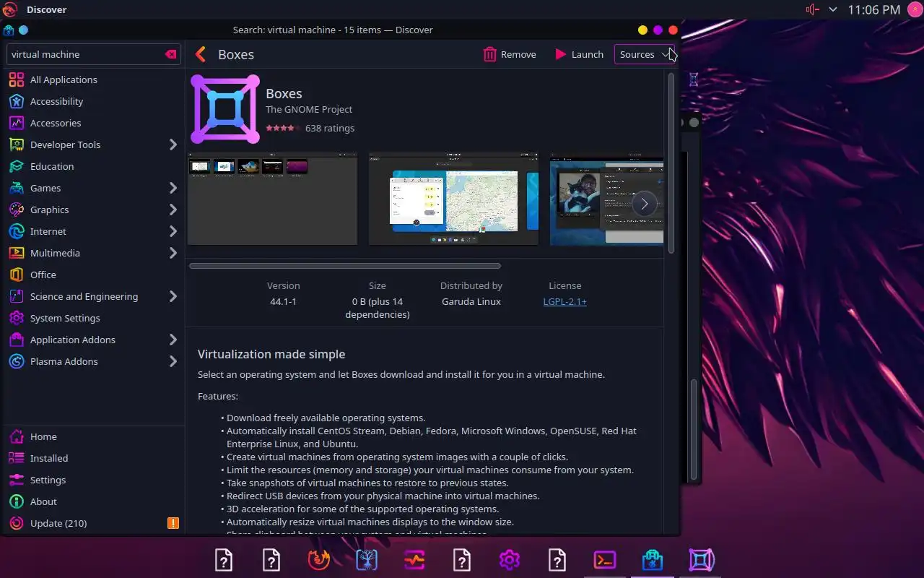Go to the Home page
This screenshot has width=924, height=578.
[x=92, y=436]
